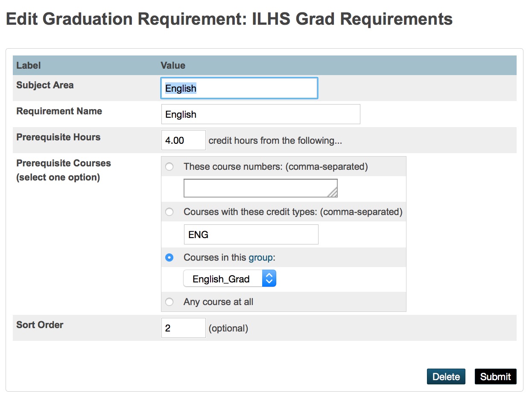Viewport: 532px width, 407px height.
Task: Submit the graduation requirement form
Action: coord(495,377)
